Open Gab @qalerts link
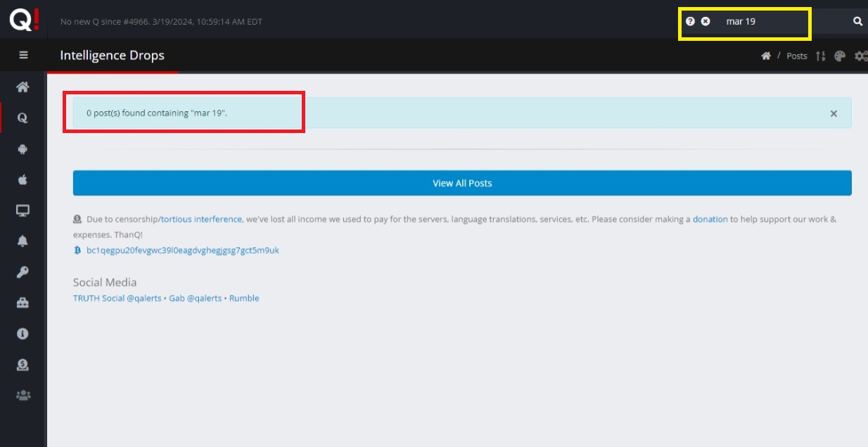This screenshot has width=868, height=447. click(195, 298)
